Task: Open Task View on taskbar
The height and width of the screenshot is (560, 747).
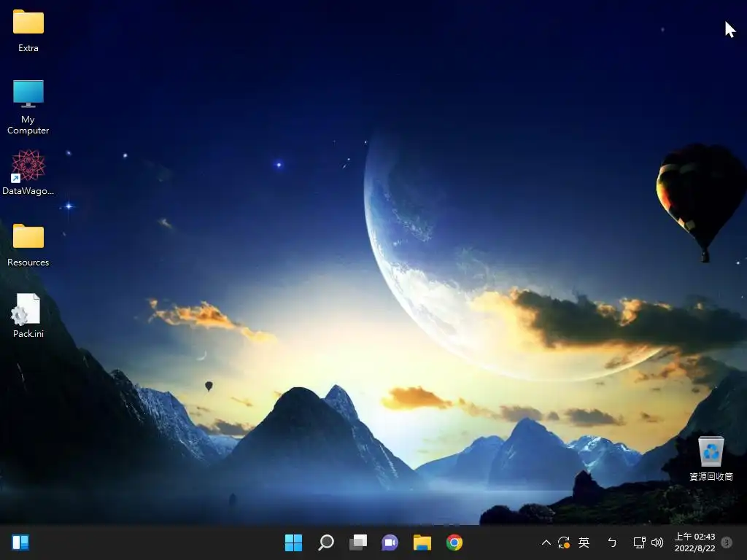Action: [x=358, y=542]
